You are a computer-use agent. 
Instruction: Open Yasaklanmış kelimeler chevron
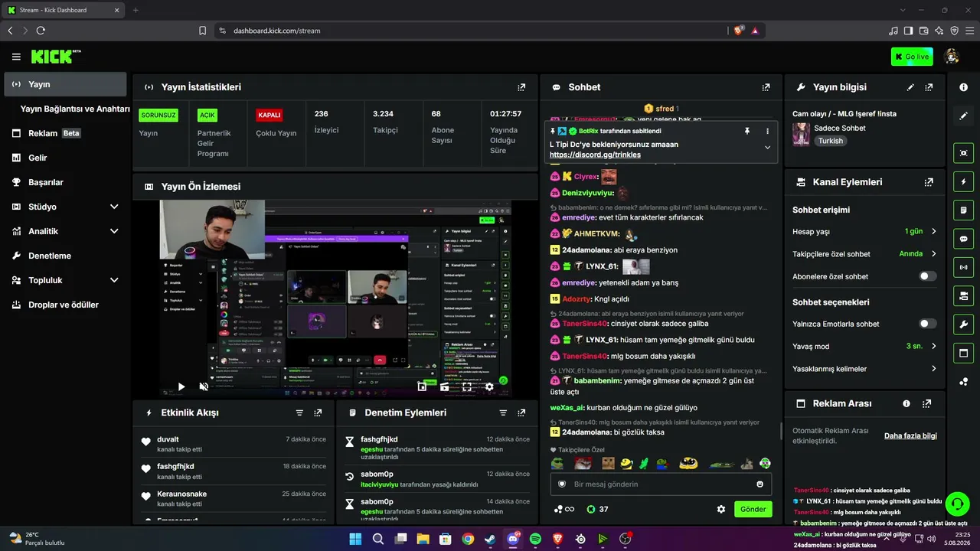click(933, 369)
